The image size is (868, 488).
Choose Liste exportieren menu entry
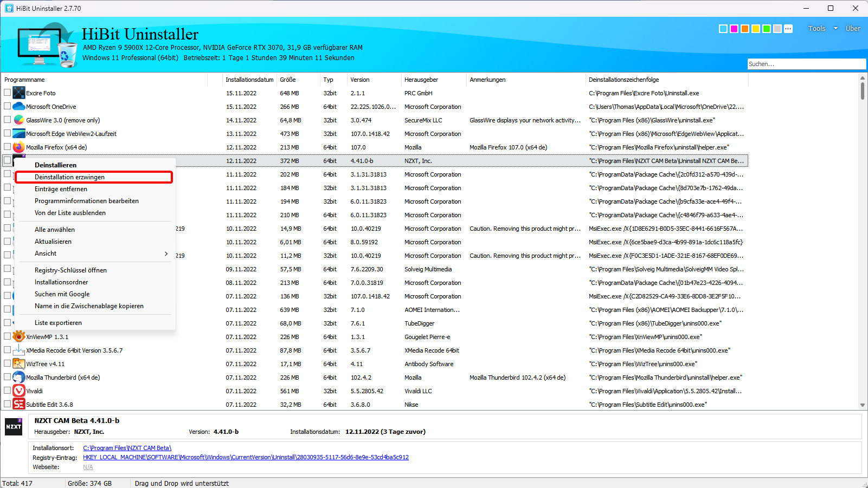coord(94,323)
